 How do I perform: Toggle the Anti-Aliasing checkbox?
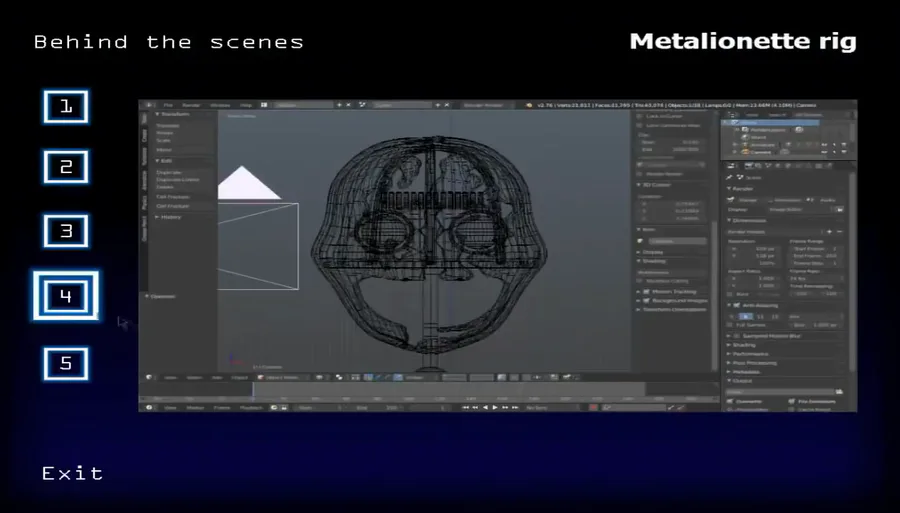[x=737, y=305]
